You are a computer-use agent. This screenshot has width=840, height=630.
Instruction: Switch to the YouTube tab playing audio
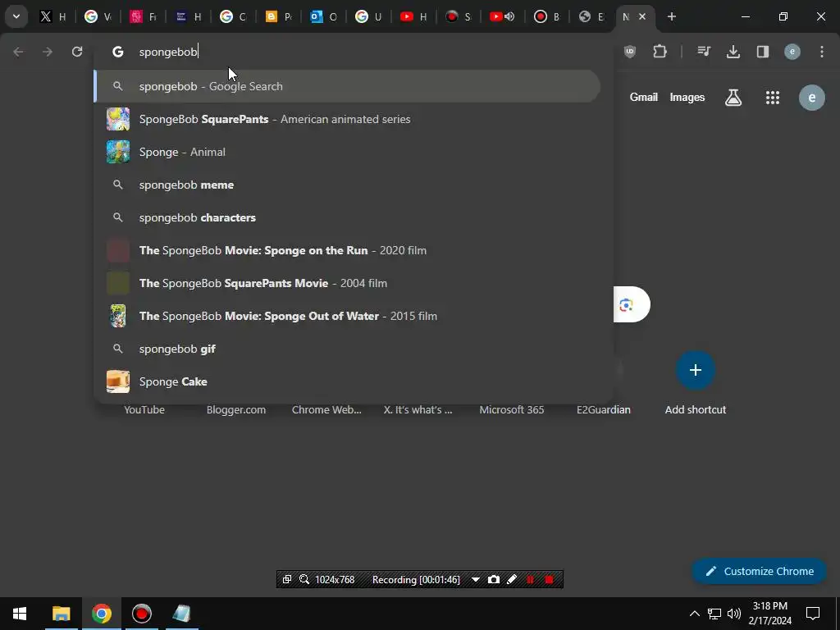coord(502,16)
